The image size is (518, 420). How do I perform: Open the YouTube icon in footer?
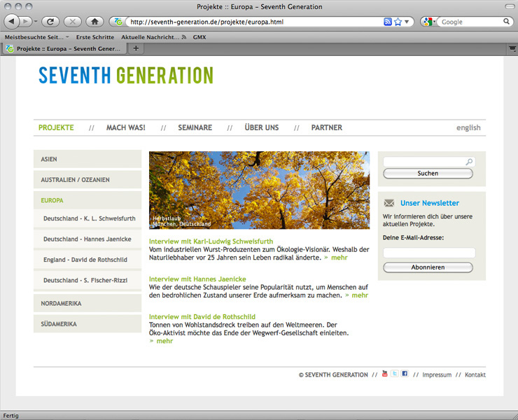pos(384,374)
